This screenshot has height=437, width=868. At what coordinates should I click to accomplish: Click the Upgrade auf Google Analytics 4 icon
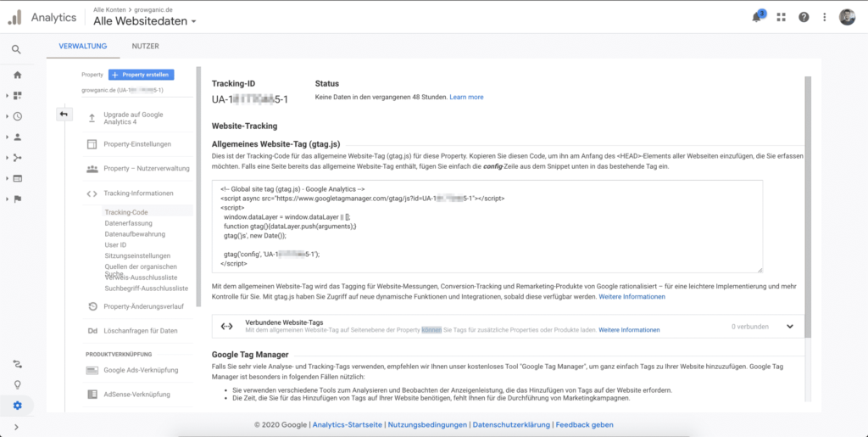(x=92, y=118)
